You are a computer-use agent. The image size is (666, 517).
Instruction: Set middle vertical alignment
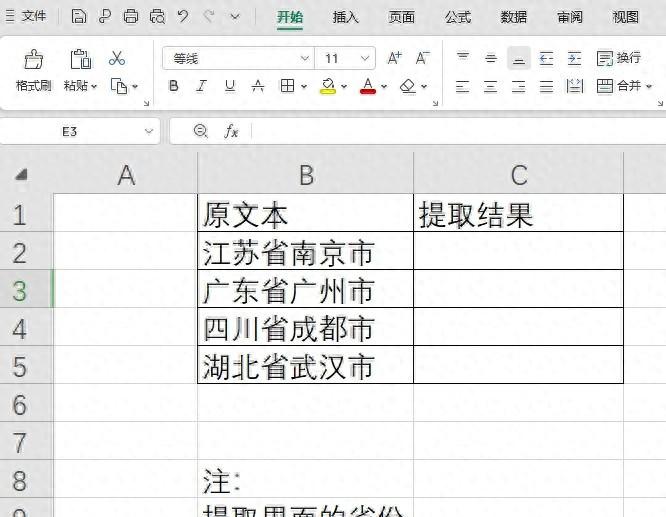pos(491,58)
